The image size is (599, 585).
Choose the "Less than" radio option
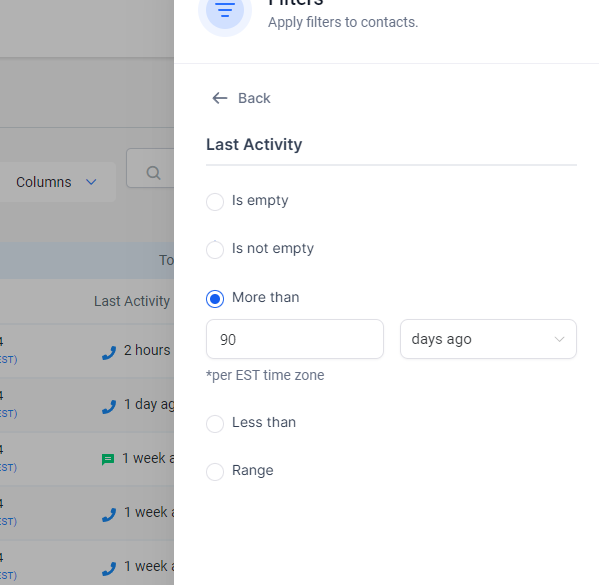pos(215,423)
